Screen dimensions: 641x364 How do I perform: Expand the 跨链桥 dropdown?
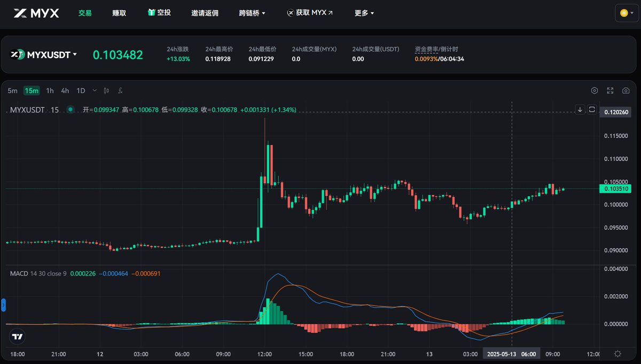[252, 13]
